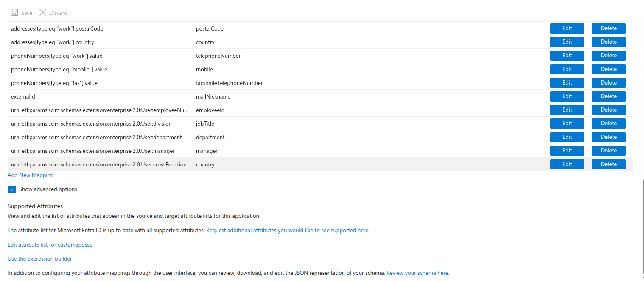This screenshot has height=282, width=644.
Task: Edit the crossFunction country mapping
Action: point(567,164)
